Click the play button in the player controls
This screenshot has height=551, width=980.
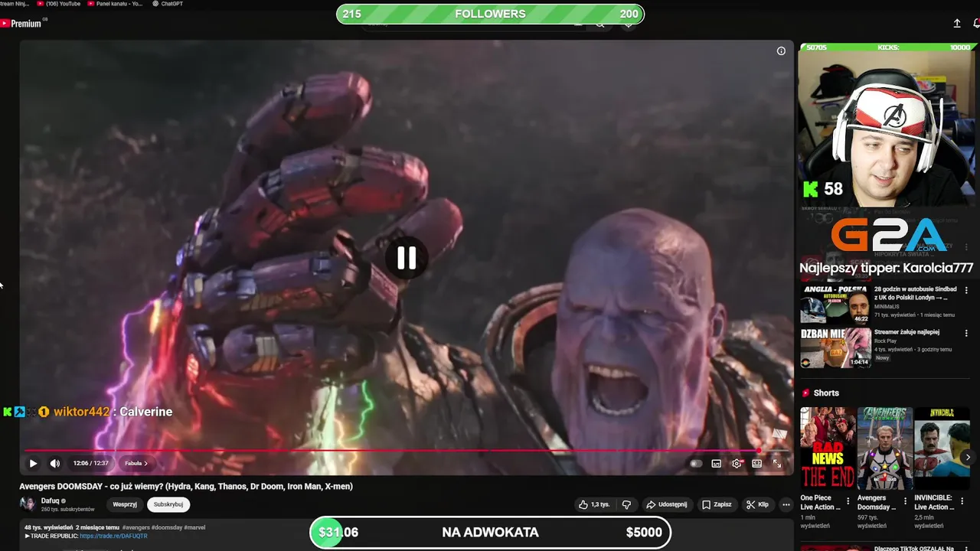[x=33, y=463]
